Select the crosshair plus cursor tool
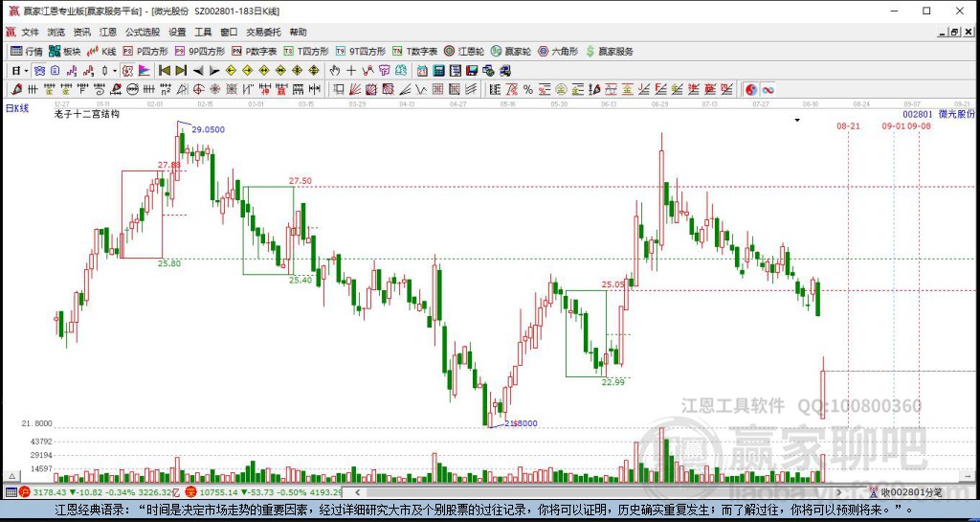This screenshot has width=980, height=522. (x=351, y=71)
